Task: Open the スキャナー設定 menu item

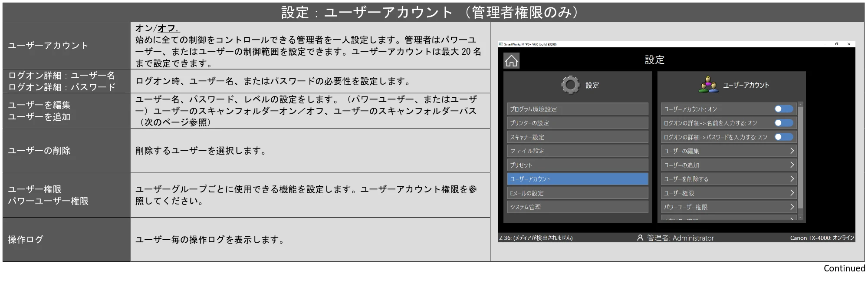Action: pos(578,137)
